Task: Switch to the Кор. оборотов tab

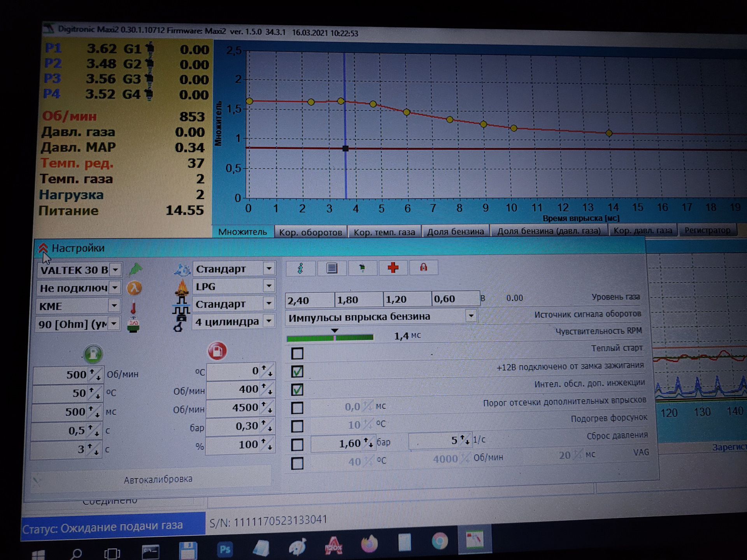Action: tap(310, 232)
